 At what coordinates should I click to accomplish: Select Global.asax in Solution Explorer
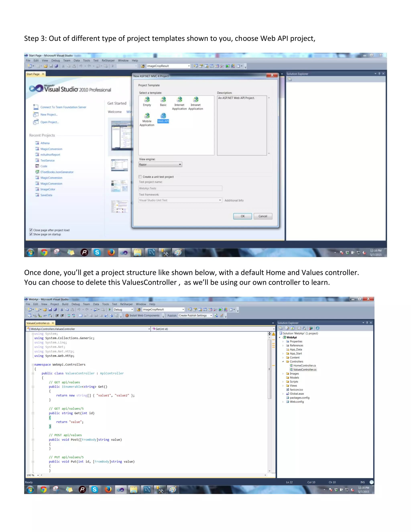tap(297, 394)
